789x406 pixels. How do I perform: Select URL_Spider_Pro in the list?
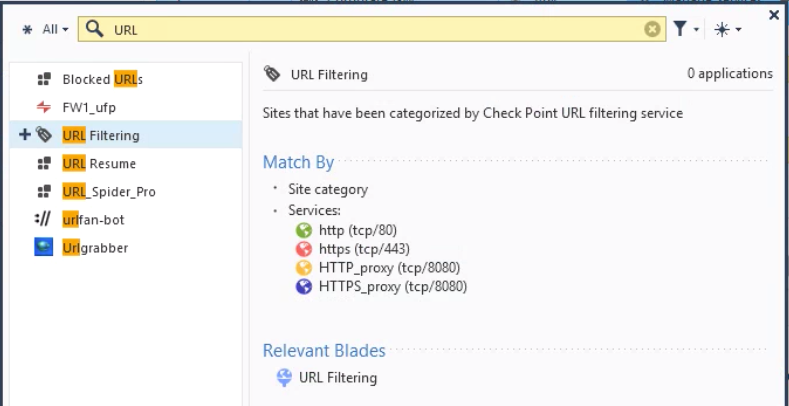point(126,192)
